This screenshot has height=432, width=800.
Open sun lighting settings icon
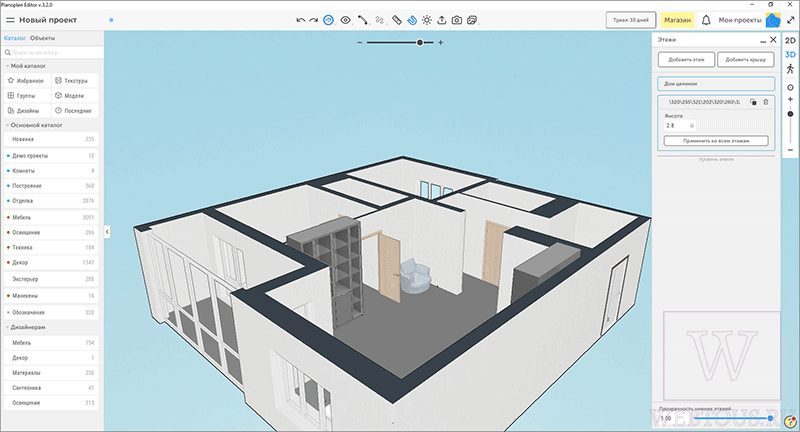[427, 20]
